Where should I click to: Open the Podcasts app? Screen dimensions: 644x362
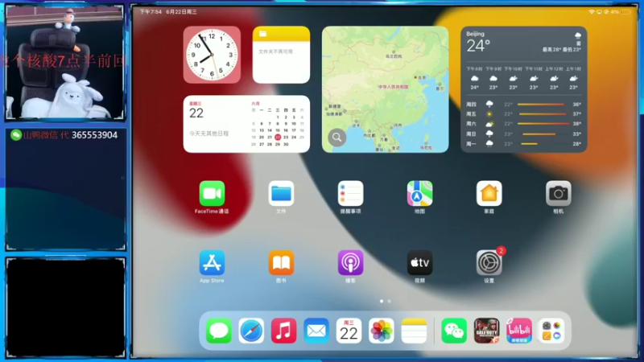tap(350, 263)
